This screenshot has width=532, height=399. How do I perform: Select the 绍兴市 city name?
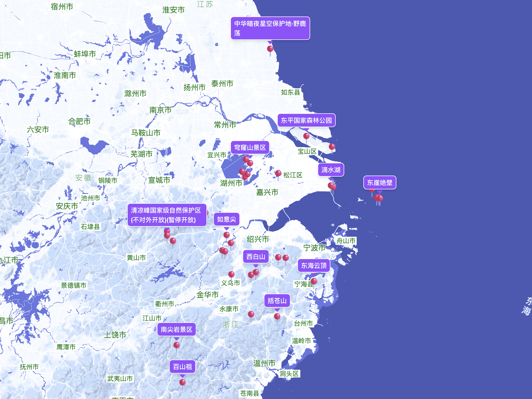click(x=258, y=239)
